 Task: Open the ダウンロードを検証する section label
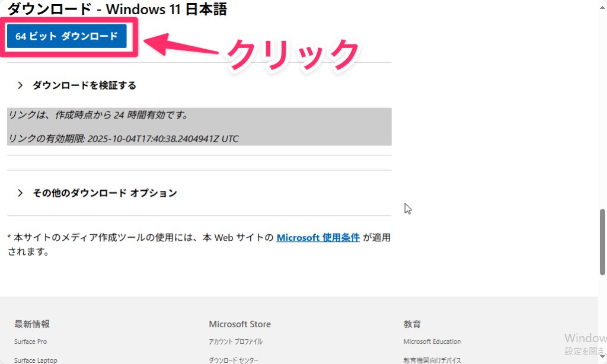84,85
